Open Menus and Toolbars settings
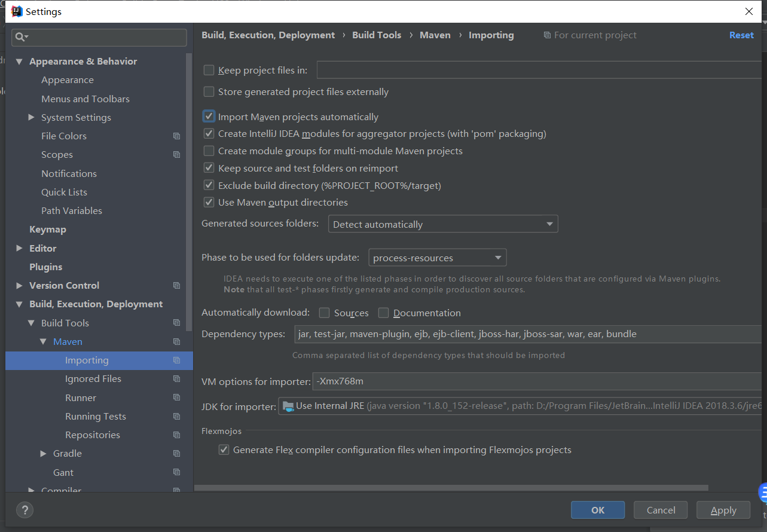This screenshot has height=532, width=767. [85, 99]
